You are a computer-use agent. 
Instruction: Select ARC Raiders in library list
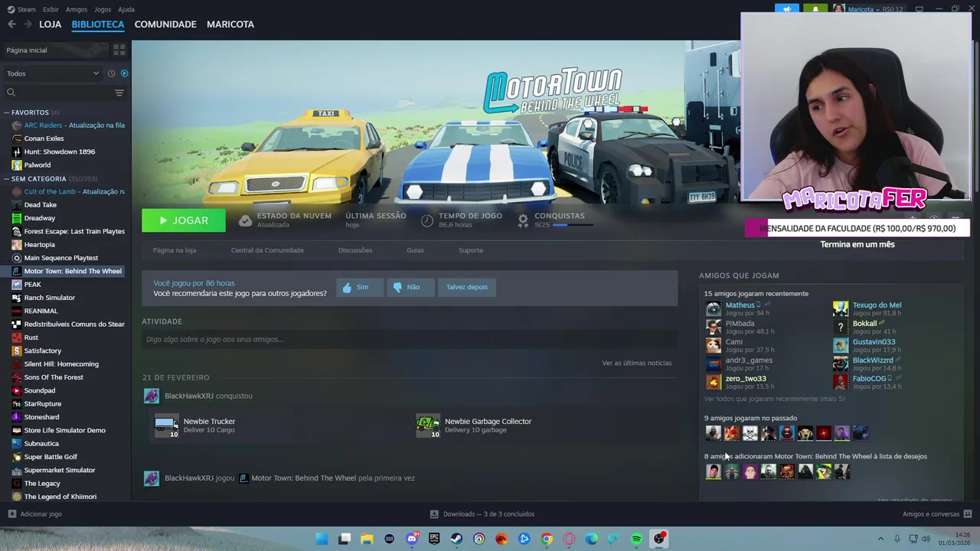click(x=67, y=126)
